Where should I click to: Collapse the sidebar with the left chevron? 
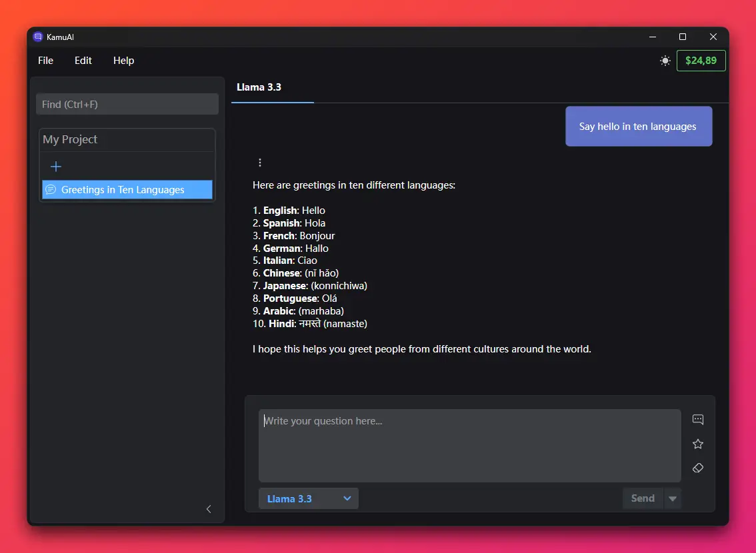[209, 509]
